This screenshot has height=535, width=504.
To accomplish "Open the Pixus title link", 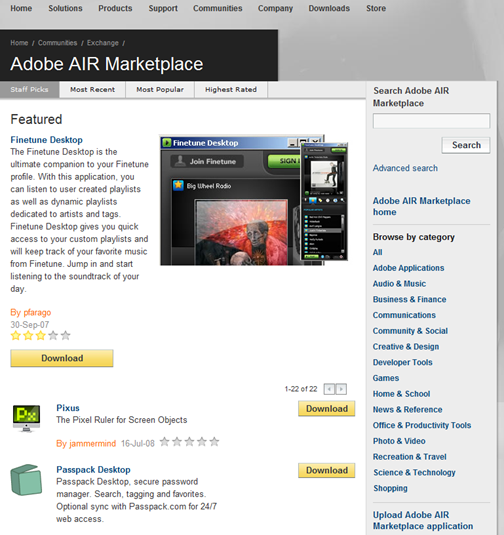I will tap(68, 408).
